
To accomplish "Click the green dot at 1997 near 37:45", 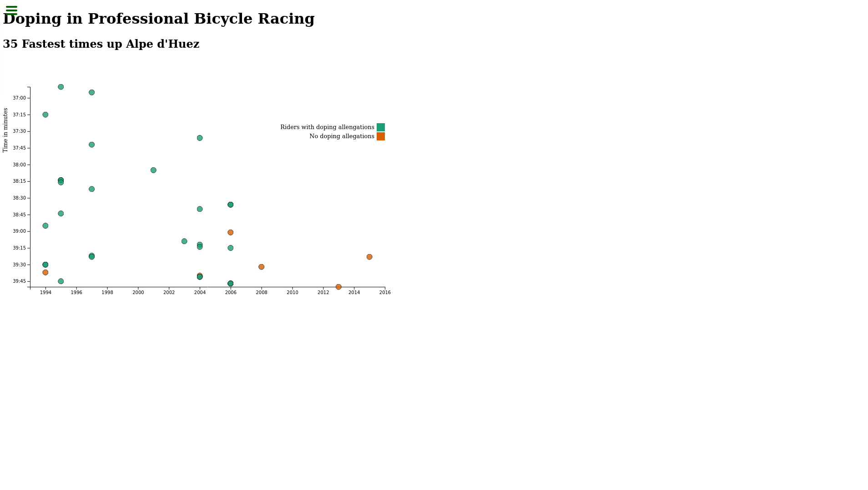I will (x=92, y=145).
